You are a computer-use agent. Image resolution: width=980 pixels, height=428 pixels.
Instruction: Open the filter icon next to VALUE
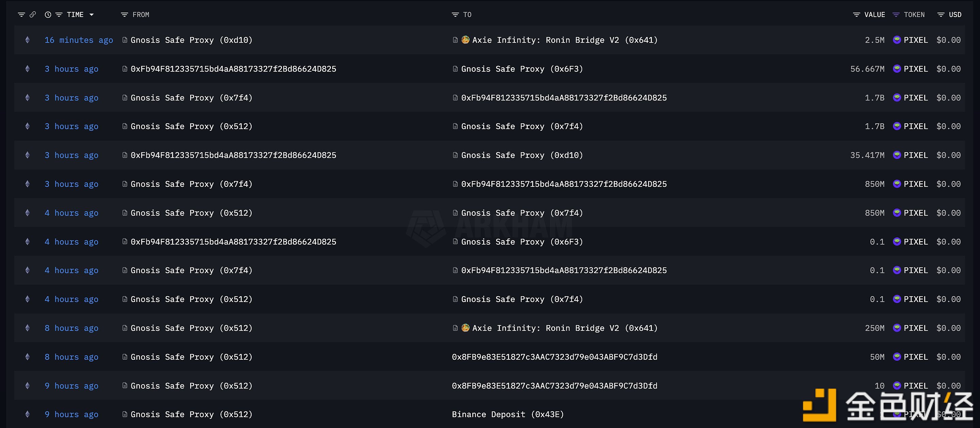pyautogui.click(x=856, y=15)
